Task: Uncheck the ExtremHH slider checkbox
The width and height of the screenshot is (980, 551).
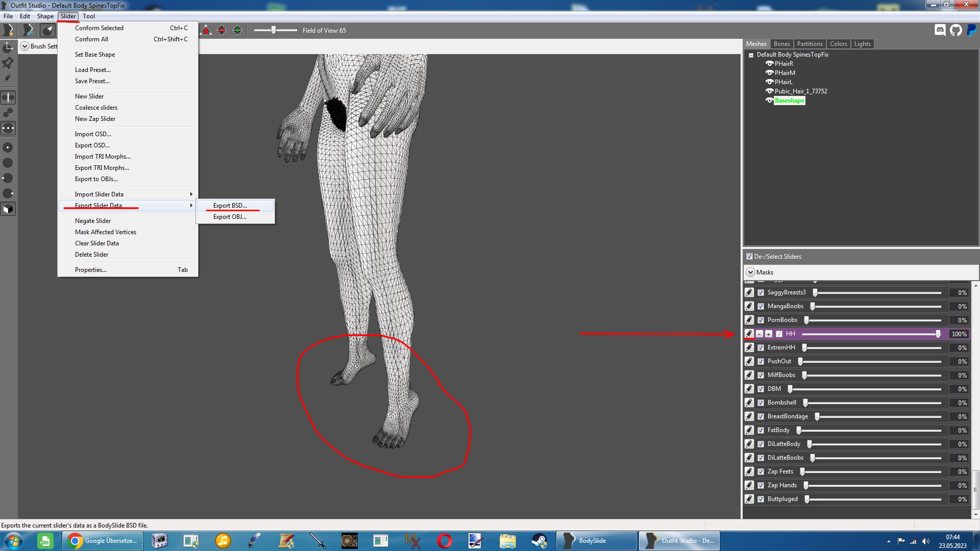Action: [761, 347]
